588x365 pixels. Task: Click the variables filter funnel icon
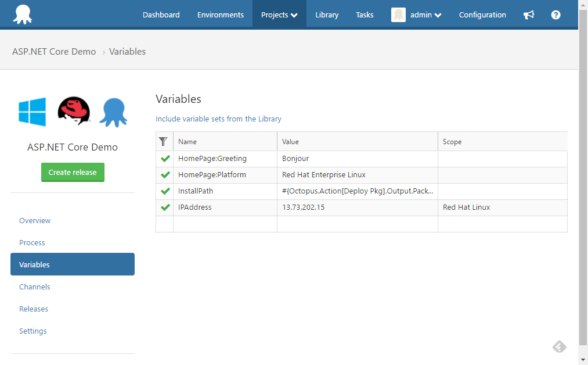click(x=164, y=141)
